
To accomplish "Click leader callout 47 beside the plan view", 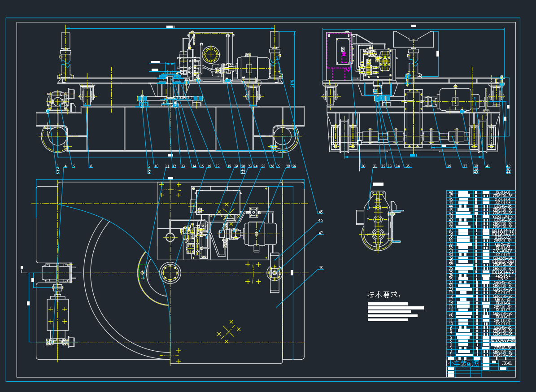I will (320, 233).
